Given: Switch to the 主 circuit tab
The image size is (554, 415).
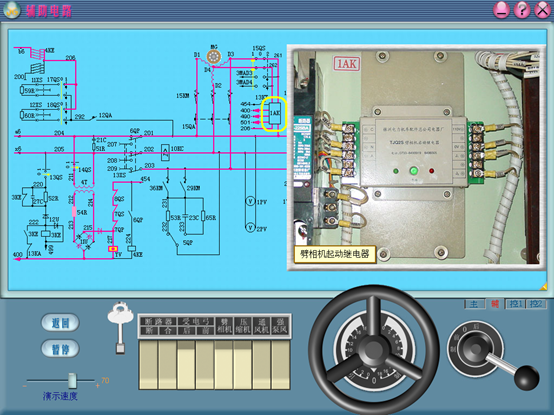Looking at the screenshot, I should [x=474, y=304].
